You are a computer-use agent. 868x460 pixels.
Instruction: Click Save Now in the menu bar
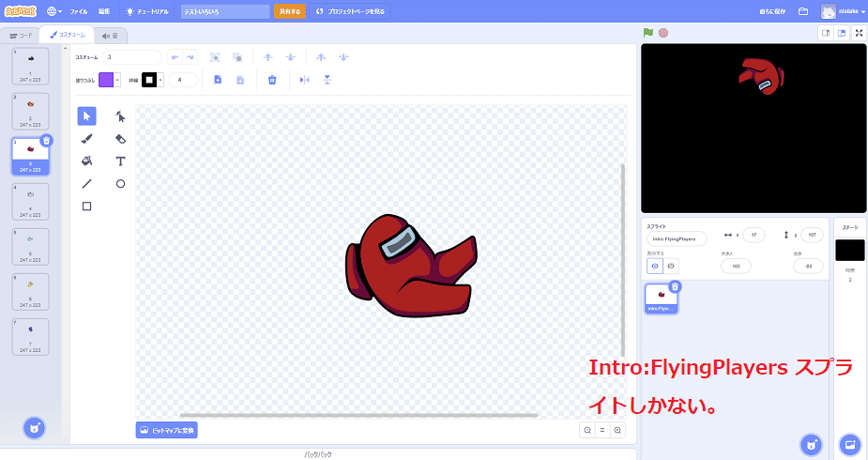click(x=772, y=11)
